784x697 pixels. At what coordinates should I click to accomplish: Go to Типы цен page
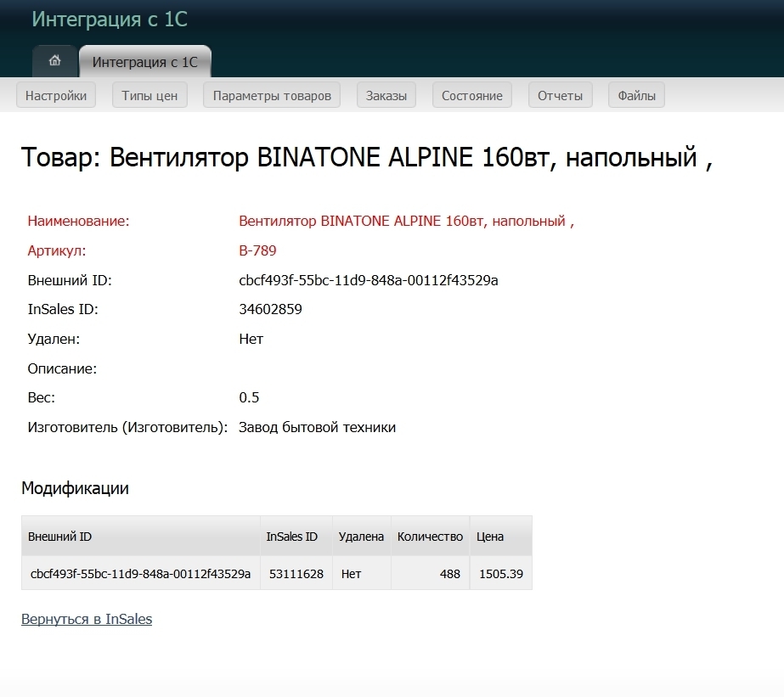[x=149, y=95]
